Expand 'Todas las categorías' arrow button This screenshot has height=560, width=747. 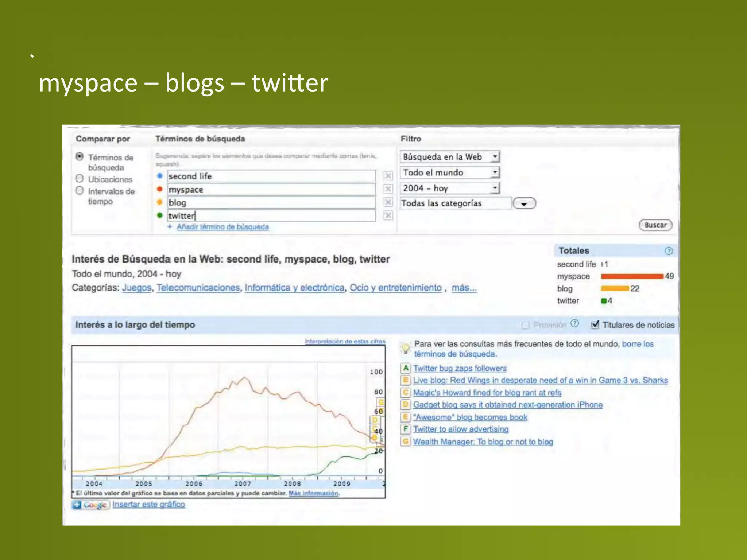click(524, 203)
